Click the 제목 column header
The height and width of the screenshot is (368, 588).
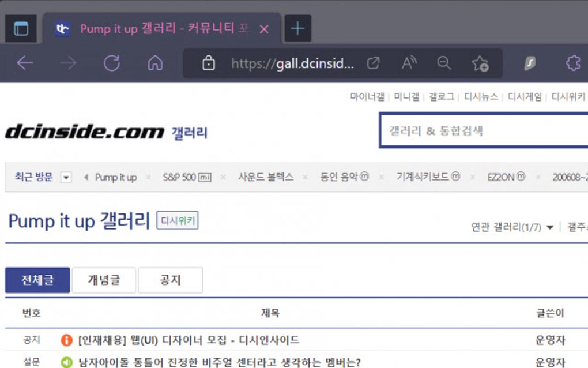(270, 313)
